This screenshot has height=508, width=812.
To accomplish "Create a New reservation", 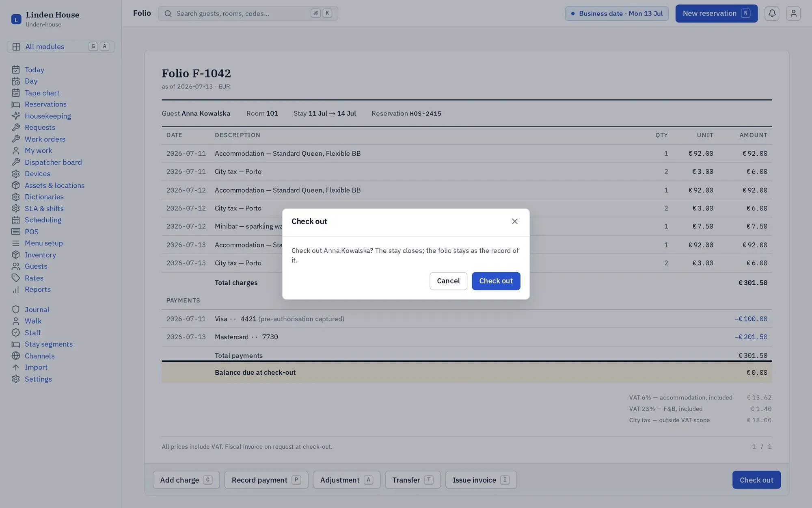I will [716, 13].
